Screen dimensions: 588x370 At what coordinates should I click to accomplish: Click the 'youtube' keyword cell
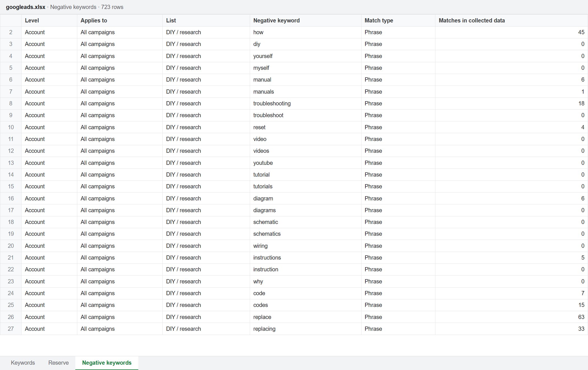305,163
